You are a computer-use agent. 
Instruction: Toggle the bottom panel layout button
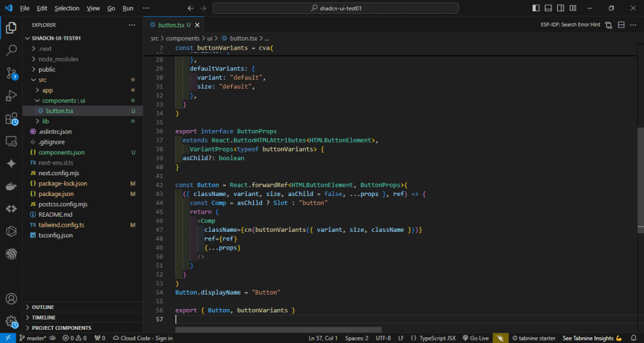[x=548, y=8]
